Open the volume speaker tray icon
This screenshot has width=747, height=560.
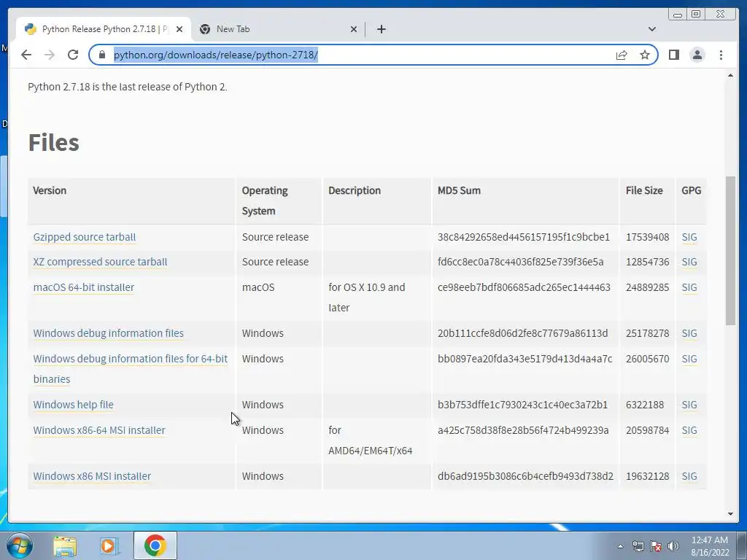click(673, 547)
